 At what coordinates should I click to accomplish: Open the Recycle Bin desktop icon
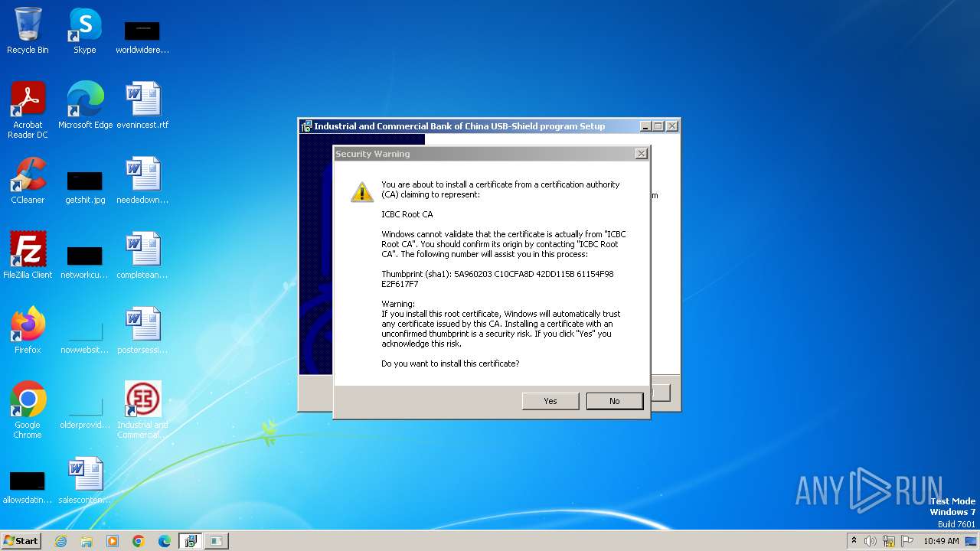click(28, 31)
